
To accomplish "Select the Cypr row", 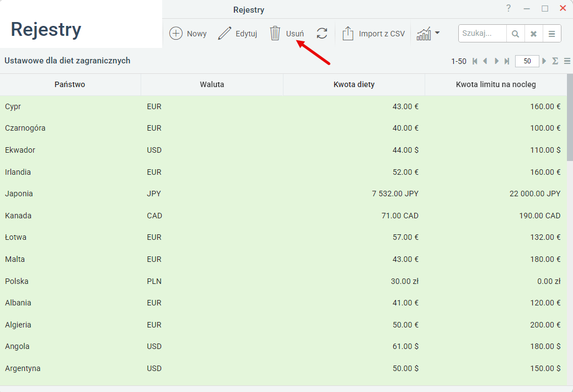I will [283, 106].
